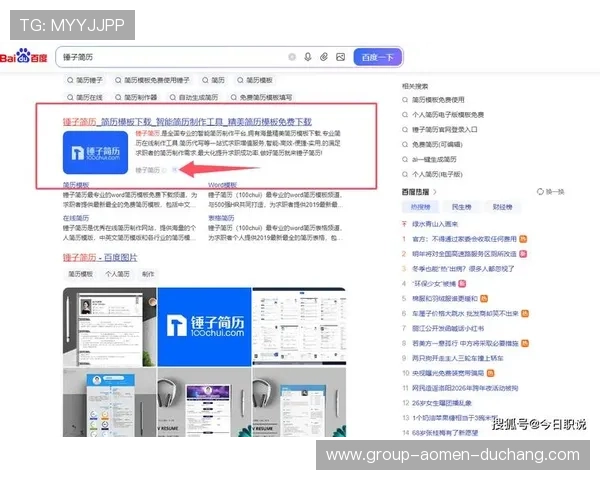Open the blue 100chui.com logo image
600x480 pixels.
[204, 327]
